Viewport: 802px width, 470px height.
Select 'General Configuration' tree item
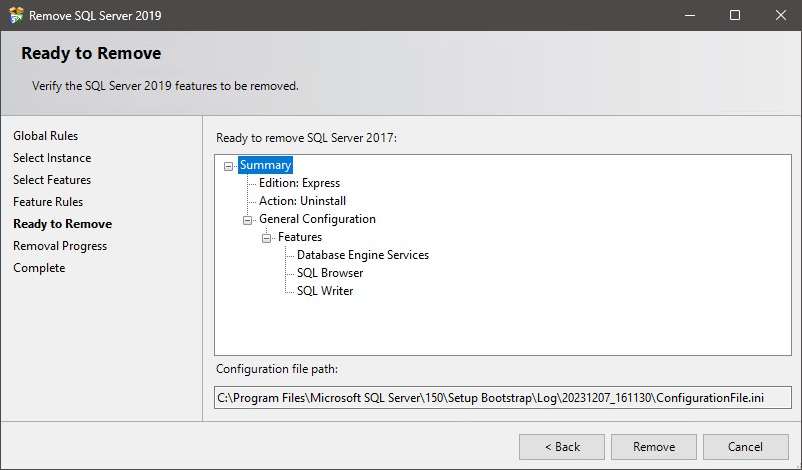coord(317,219)
